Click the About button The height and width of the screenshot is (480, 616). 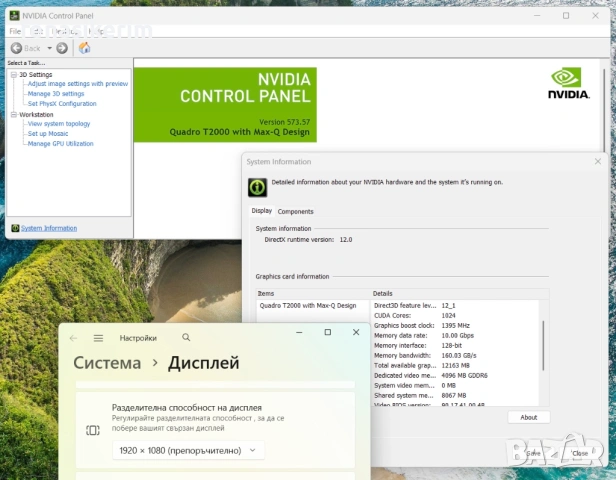tap(528, 417)
